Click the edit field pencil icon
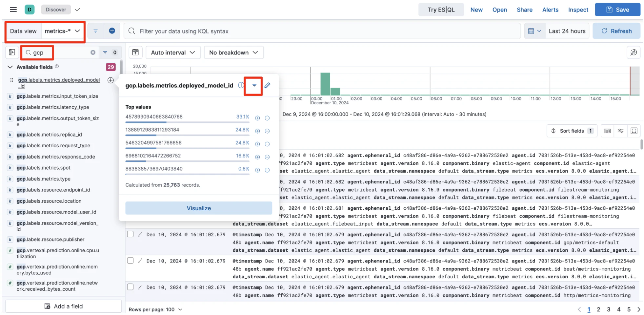This screenshot has width=644, height=315. pos(268,85)
